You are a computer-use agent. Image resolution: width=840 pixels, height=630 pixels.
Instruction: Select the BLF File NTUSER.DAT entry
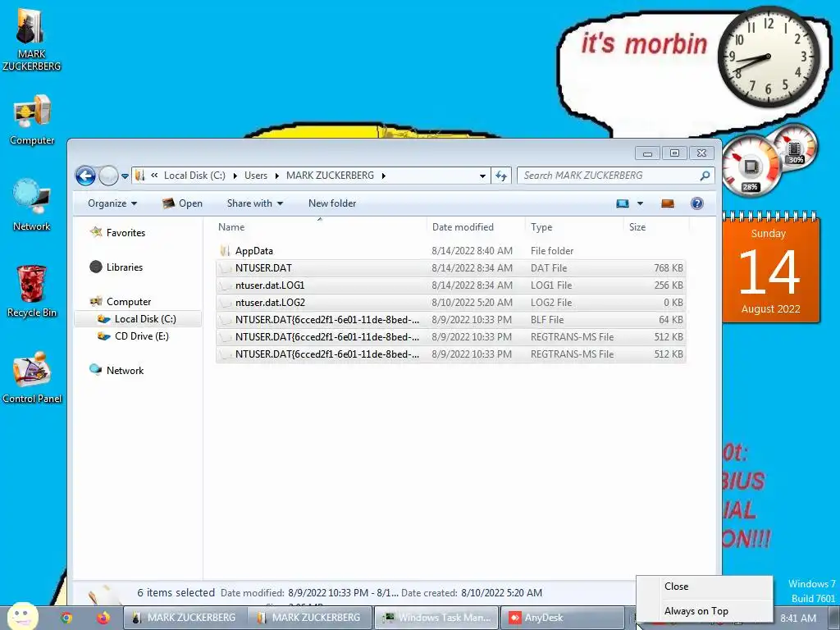(x=450, y=320)
